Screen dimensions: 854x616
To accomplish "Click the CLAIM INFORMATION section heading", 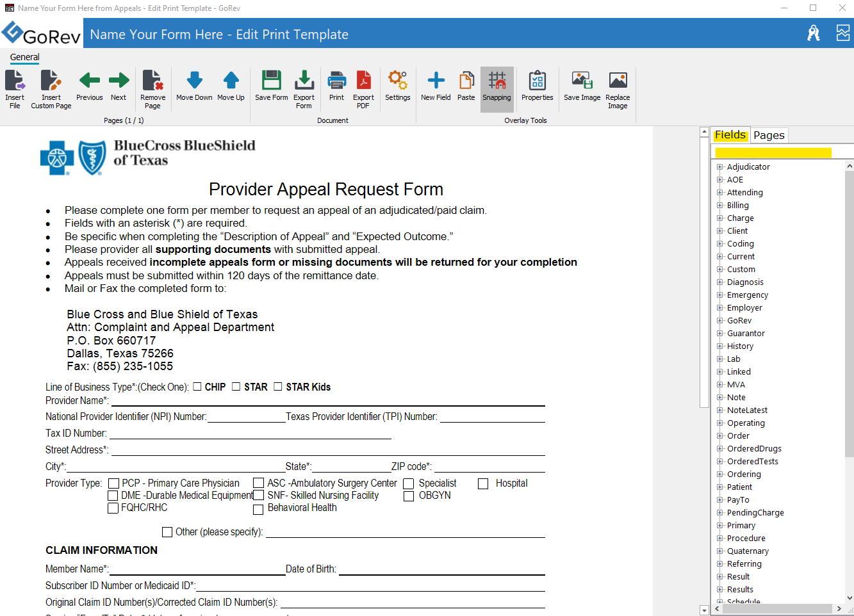I will (x=101, y=550).
